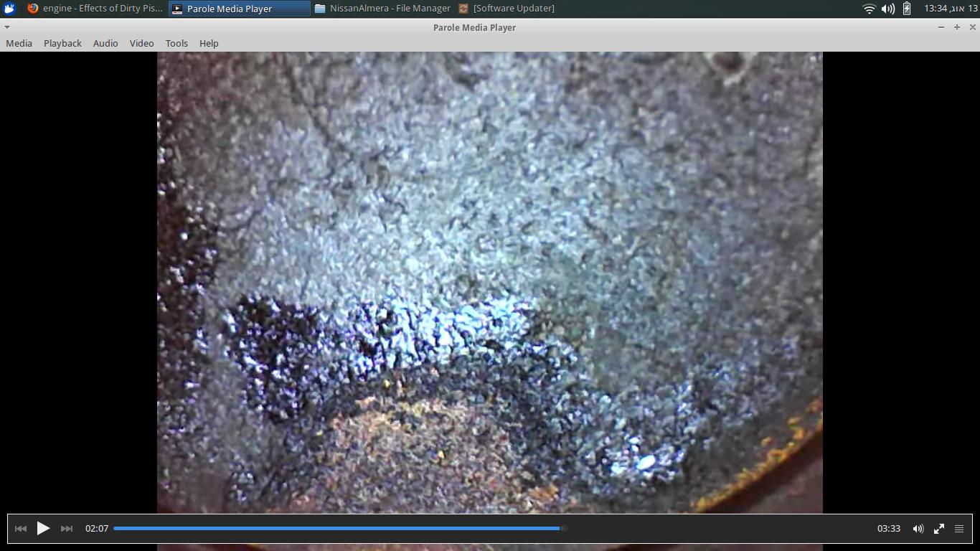Image resolution: width=980 pixels, height=551 pixels.
Task: Open the Media menu
Action: tap(19, 43)
